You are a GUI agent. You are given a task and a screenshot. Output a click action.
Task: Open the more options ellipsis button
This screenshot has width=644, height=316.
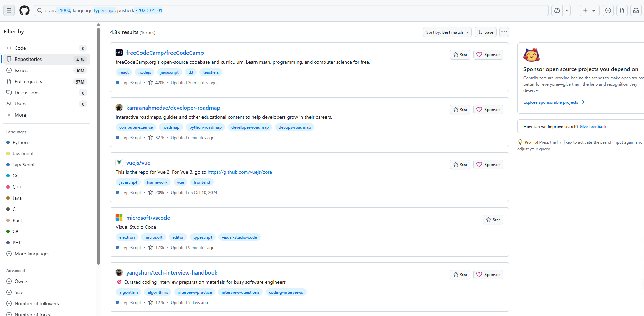(504, 32)
